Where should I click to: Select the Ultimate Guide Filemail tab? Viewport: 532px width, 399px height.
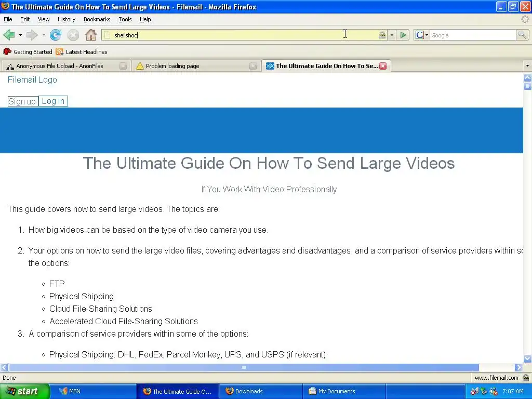(326, 66)
